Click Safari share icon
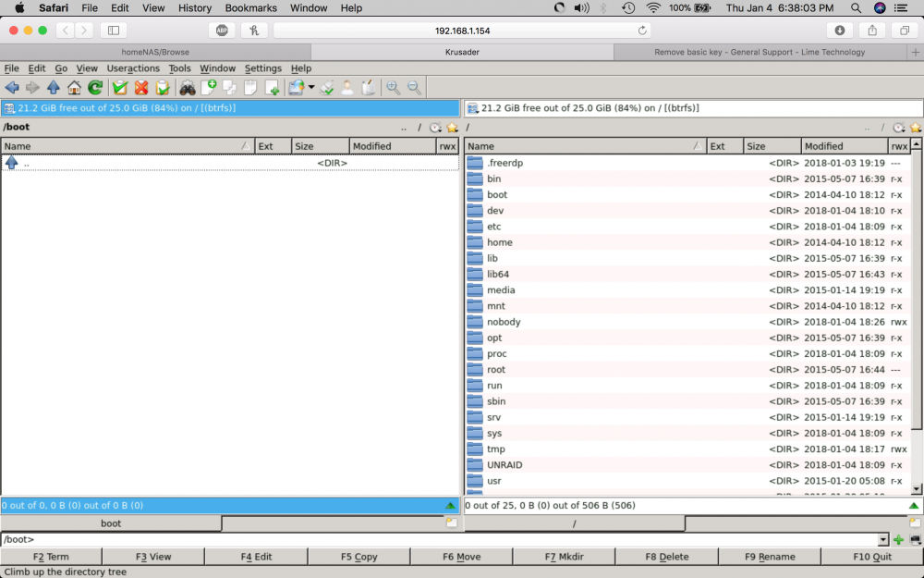The image size is (924, 578). click(x=872, y=31)
